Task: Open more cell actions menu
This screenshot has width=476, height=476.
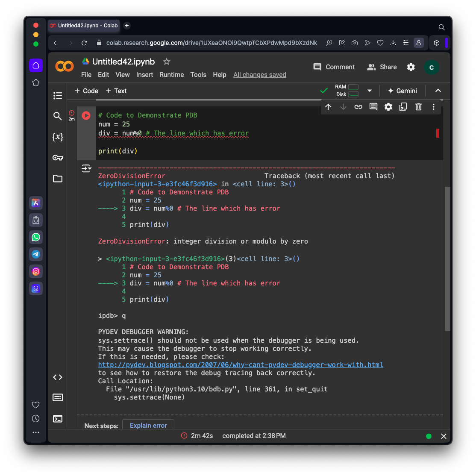Action: coord(434,107)
